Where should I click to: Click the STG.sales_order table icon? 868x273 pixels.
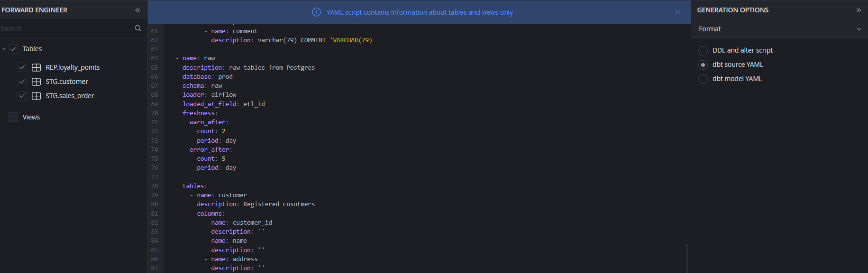point(36,95)
